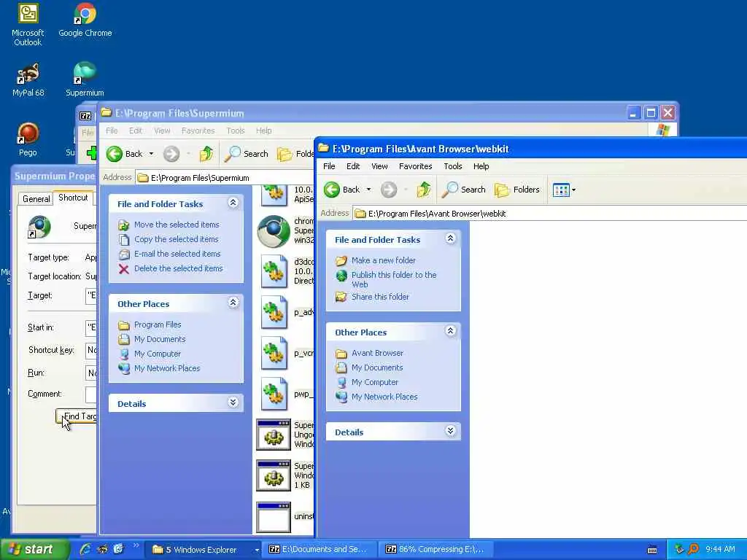
Task: Open My Network Places in webkit window sidebar
Action: coord(384,397)
